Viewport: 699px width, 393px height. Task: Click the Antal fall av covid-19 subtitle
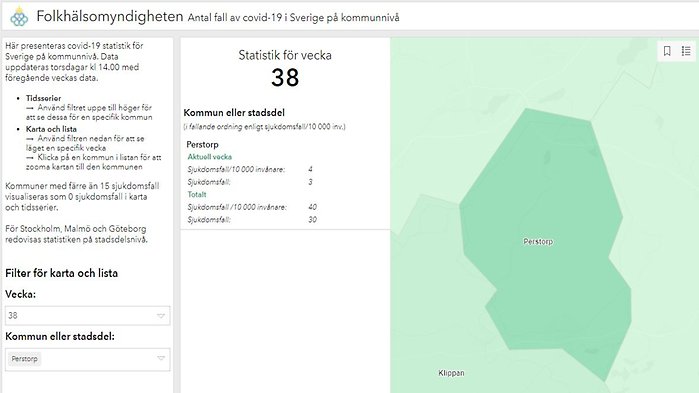tap(293, 18)
